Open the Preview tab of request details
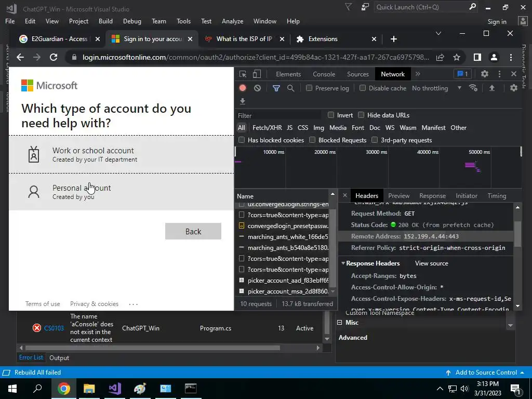532x399 pixels. [398, 196]
